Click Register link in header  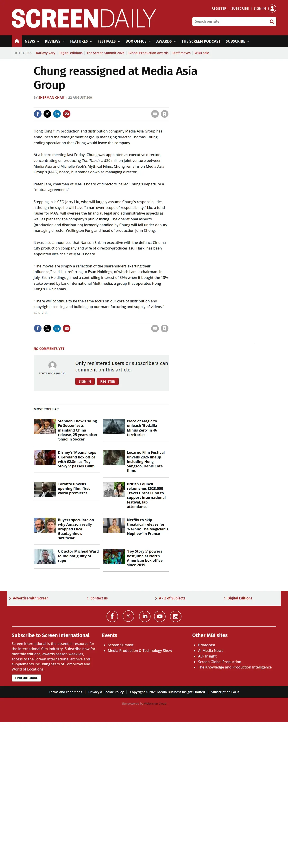(219, 9)
